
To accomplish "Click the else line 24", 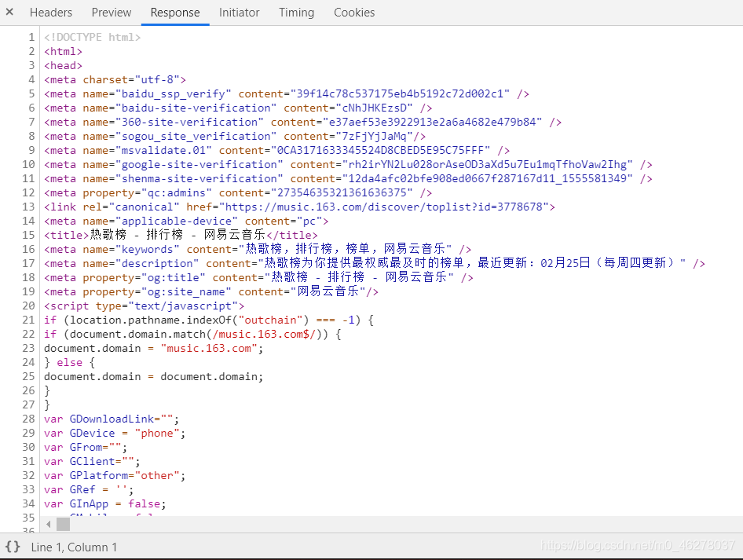I will click(x=70, y=362).
